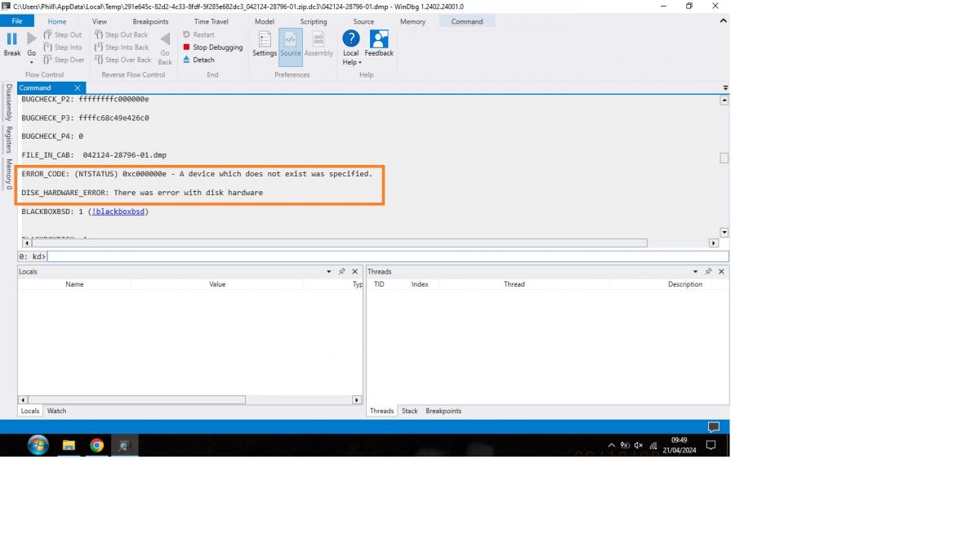The width and height of the screenshot is (980, 548).
Task: Click the Description column header in Threads
Action: tap(684, 284)
